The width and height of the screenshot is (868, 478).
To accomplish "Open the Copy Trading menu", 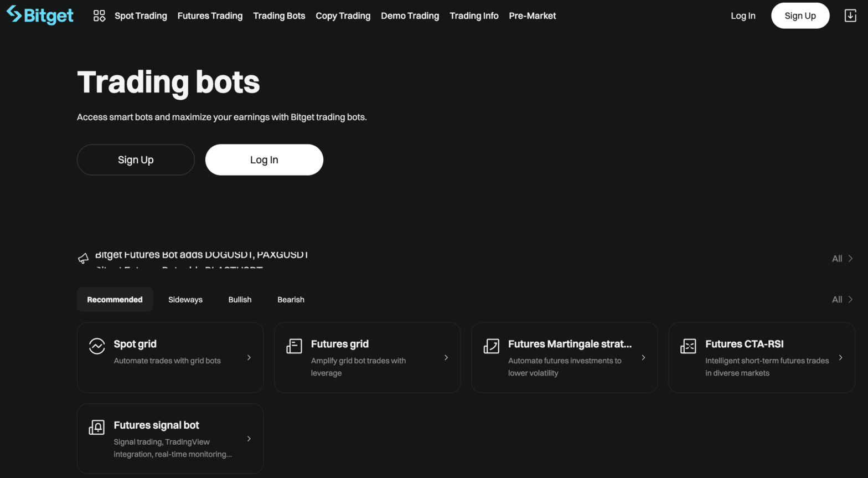I will click(343, 16).
